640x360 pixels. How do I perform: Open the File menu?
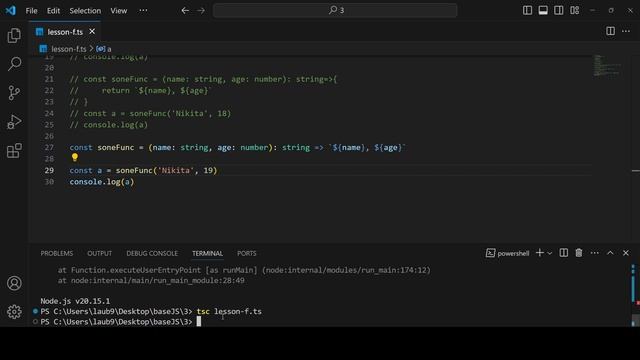(31, 11)
